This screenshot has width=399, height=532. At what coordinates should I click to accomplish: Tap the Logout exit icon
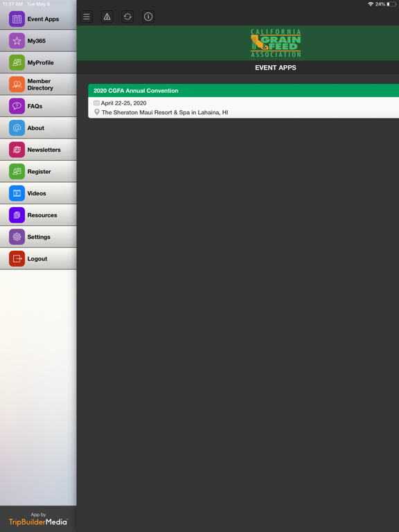click(x=17, y=258)
